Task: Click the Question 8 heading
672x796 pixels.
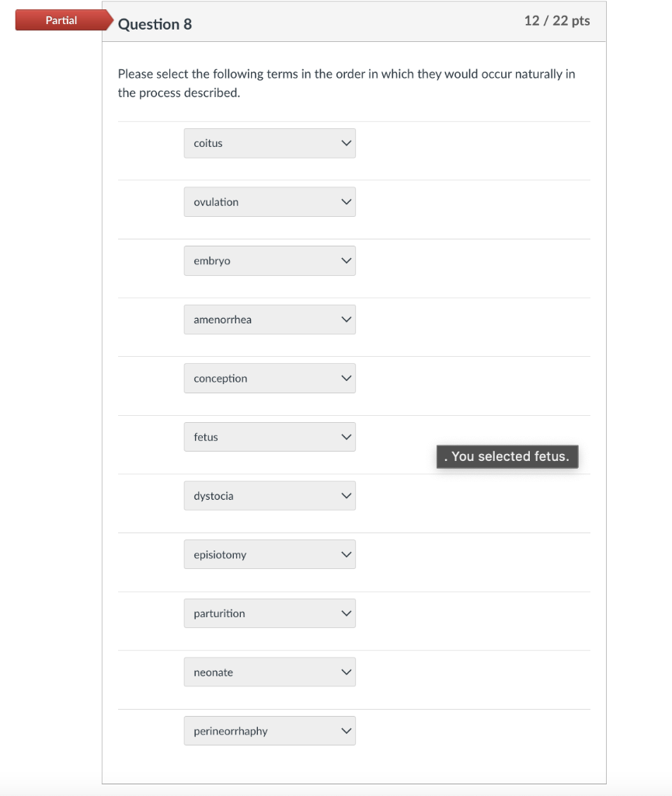Action: tap(155, 24)
